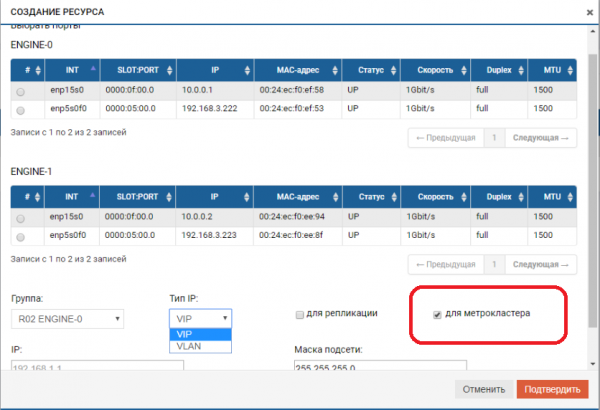Go to Следующая page in ENGINE-0 table

point(540,137)
